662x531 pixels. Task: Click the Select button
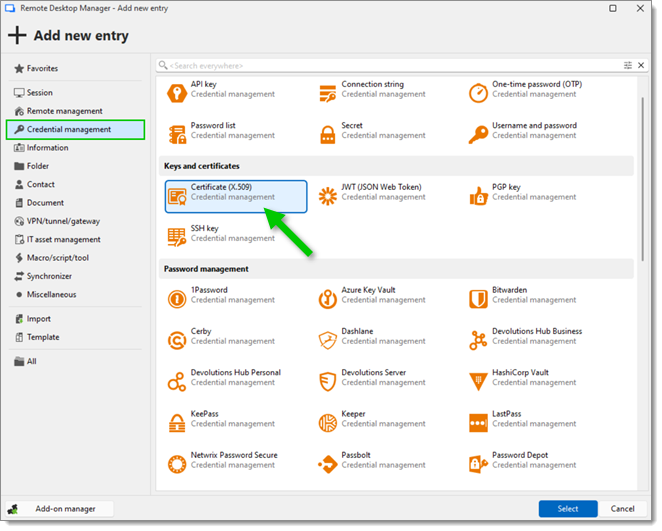(x=568, y=509)
